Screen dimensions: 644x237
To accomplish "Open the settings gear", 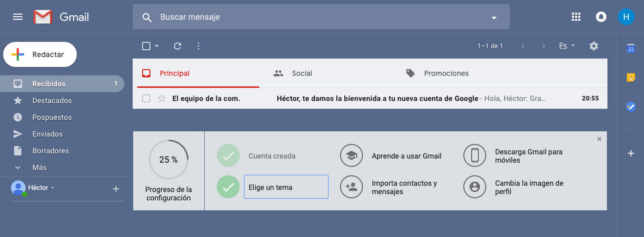I will 594,46.
